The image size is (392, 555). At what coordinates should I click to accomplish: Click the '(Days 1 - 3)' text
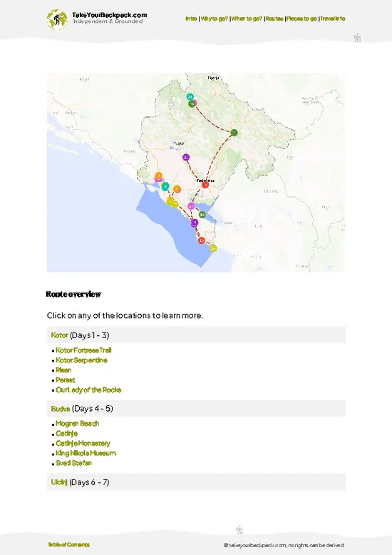click(x=90, y=335)
